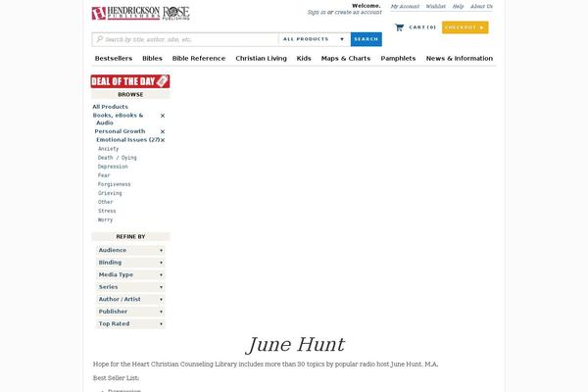Click Sign in or create an account
Image resolution: width=588 pixels, height=392 pixels.
[345, 13]
